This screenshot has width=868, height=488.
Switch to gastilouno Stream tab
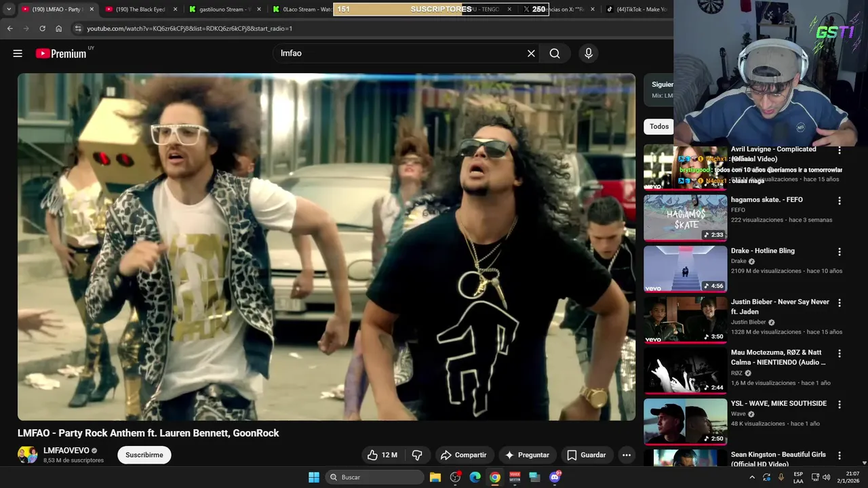[224, 9]
